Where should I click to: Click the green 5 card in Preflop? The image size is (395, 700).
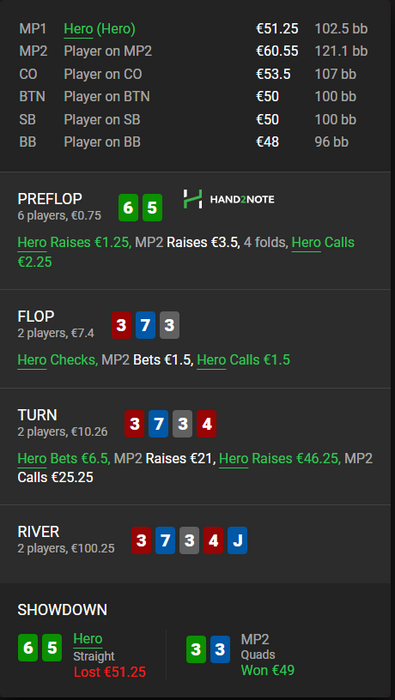(152, 208)
